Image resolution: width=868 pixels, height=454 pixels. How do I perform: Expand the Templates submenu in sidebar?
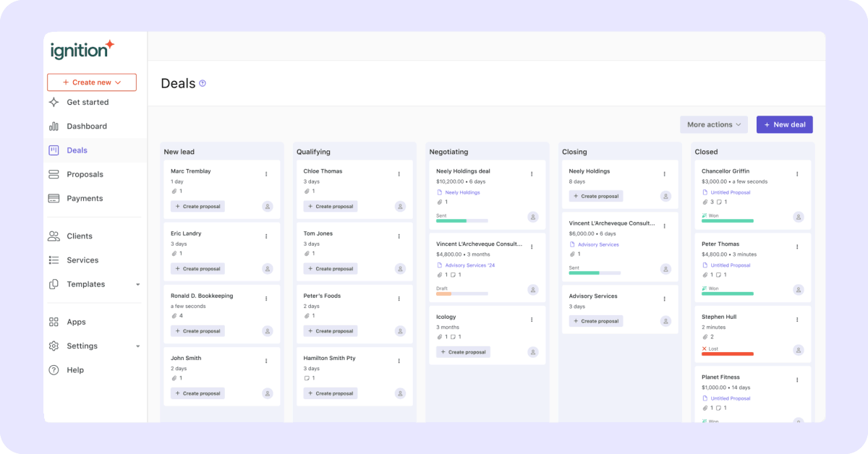point(137,285)
